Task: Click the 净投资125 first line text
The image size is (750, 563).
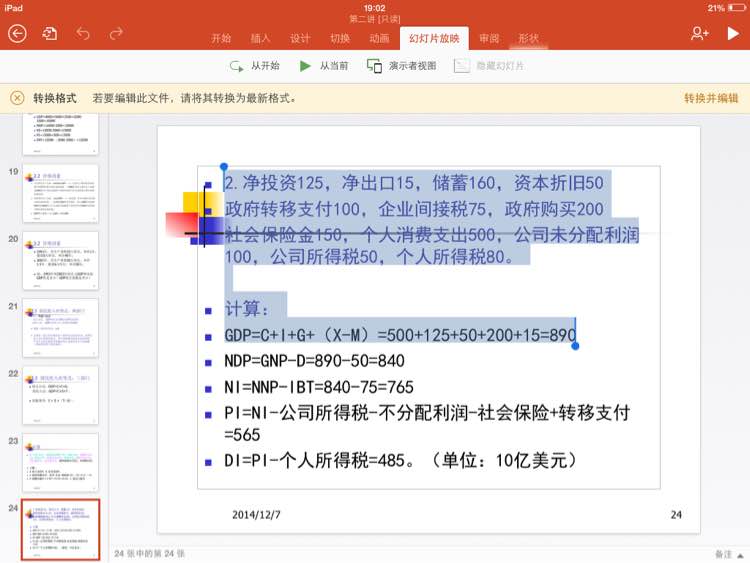Action: tap(414, 183)
